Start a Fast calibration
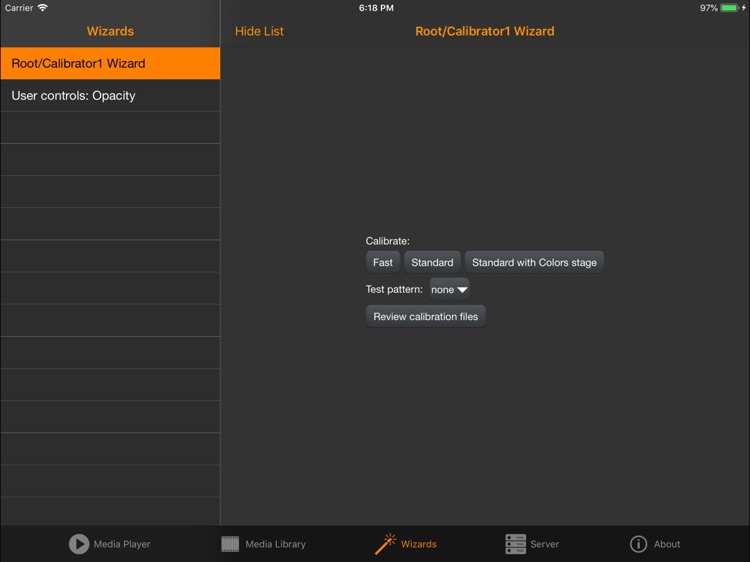The height and width of the screenshot is (562, 750). click(x=383, y=262)
